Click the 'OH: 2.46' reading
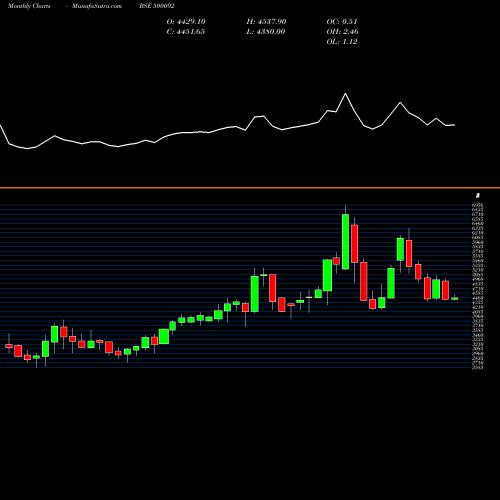This screenshot has height=500, width=500. click(342, 32)
